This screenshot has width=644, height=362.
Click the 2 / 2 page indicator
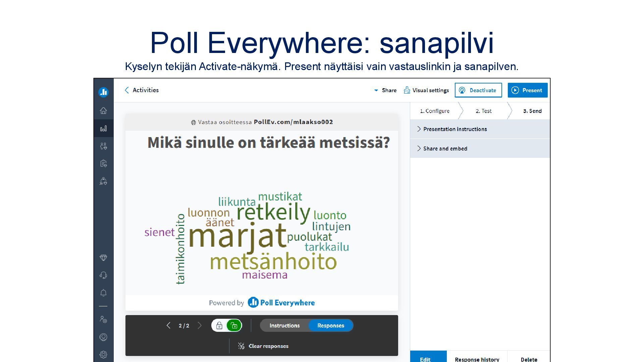pos(184,325)
